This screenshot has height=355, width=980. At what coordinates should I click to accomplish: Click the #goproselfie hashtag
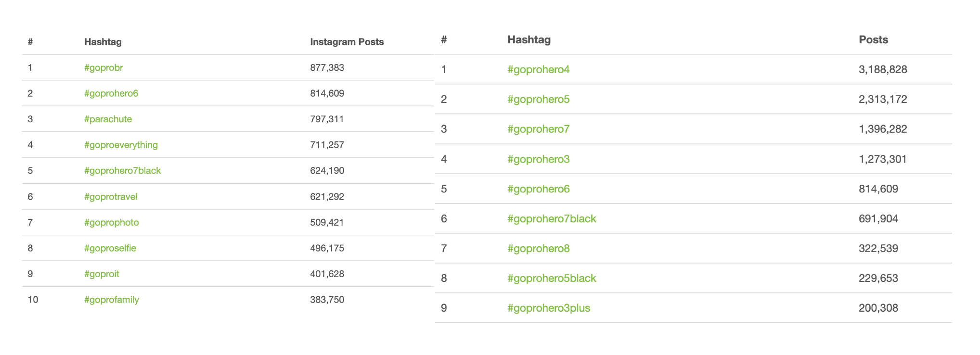(x=110, y=248)
